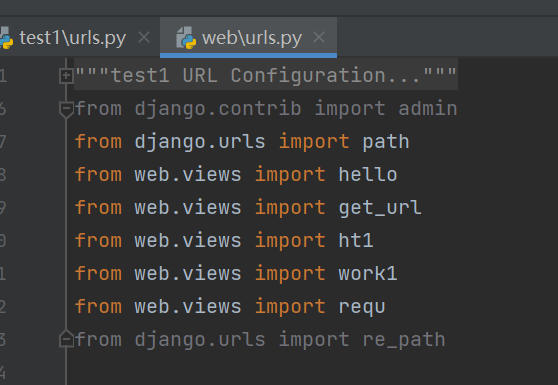Click the imported name "requ"
558x385 pixels.
362,307
